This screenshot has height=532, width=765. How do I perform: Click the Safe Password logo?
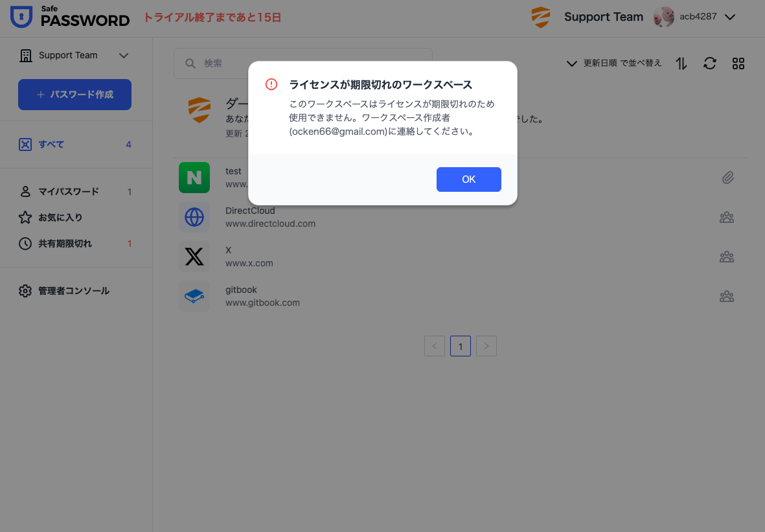[x=70, y=17]
